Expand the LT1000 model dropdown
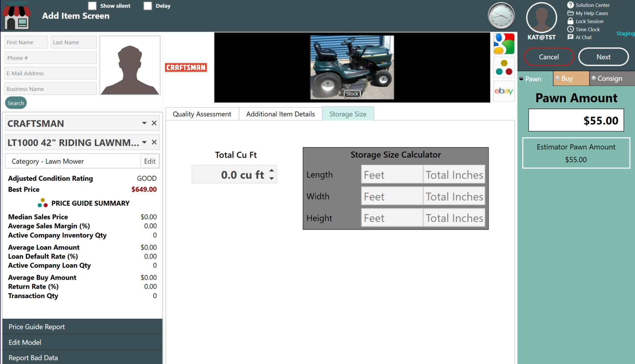This screenshot has width=635, height=364. 144,142
